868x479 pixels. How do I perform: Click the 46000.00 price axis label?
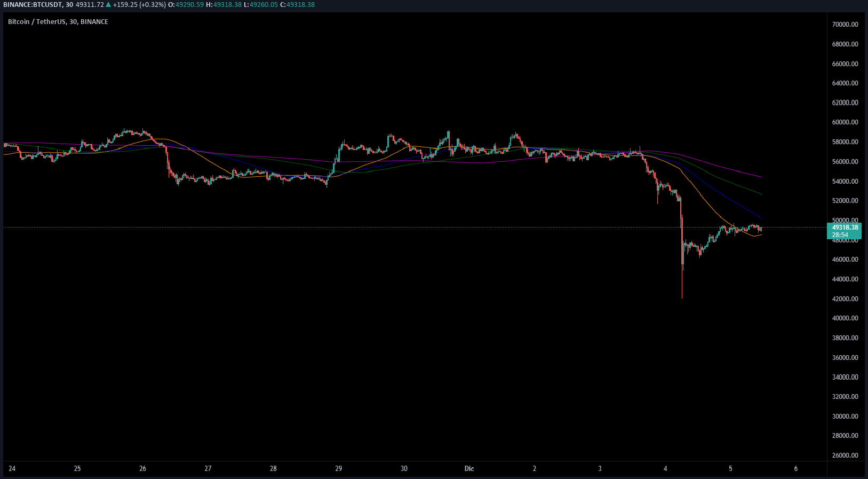(x=845, y=260)
